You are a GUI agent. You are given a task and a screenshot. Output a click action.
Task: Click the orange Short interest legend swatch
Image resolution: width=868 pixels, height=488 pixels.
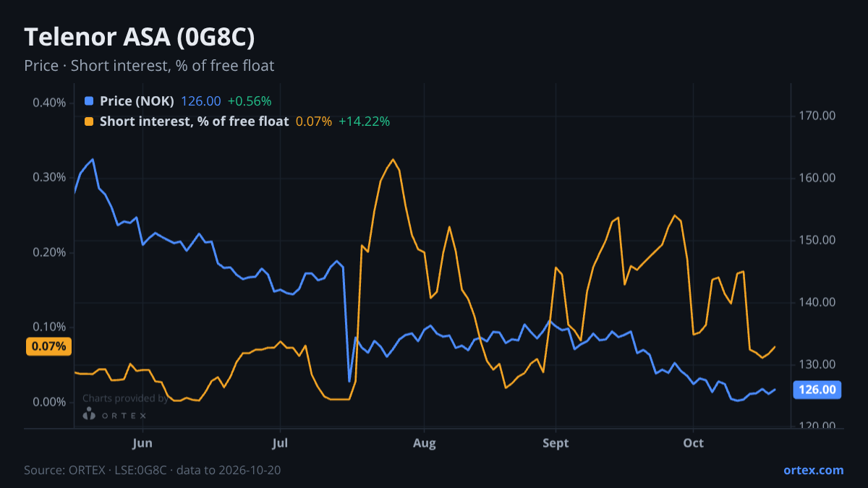click(x=89, y=121)
